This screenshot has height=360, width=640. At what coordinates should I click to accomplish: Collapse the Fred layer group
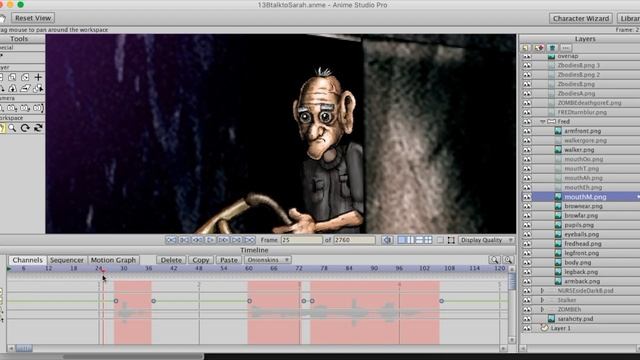tap(542, 122)
